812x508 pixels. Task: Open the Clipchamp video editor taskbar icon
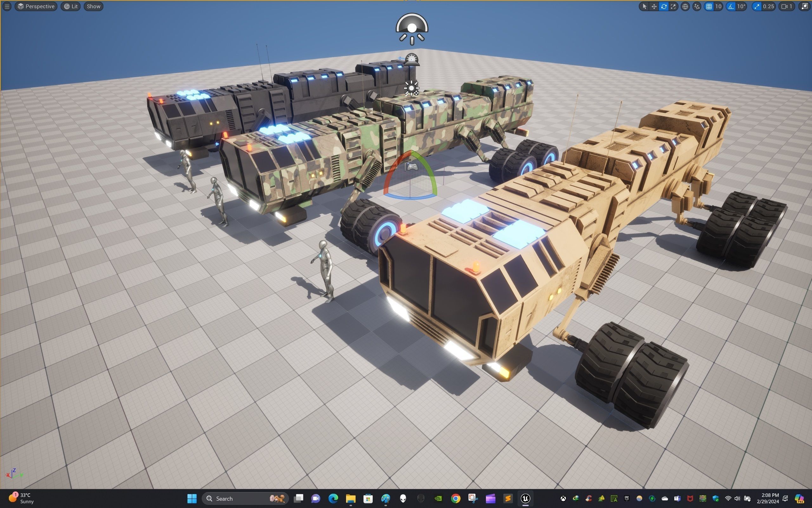(490, 498)
